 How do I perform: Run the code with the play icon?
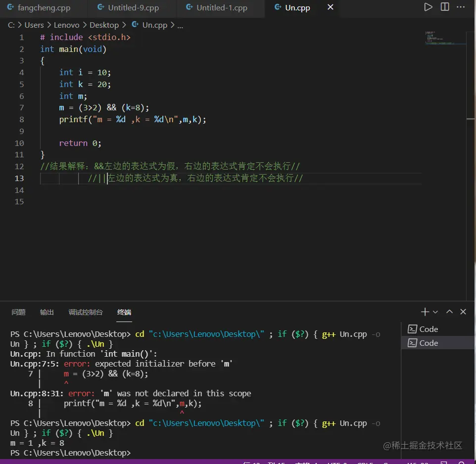click(x=428, y=7)
